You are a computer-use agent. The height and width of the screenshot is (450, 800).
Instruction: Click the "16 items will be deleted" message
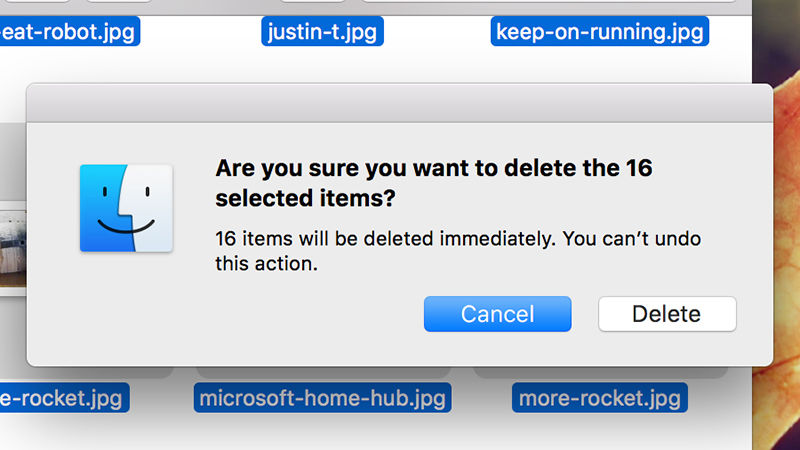(458, 251)
